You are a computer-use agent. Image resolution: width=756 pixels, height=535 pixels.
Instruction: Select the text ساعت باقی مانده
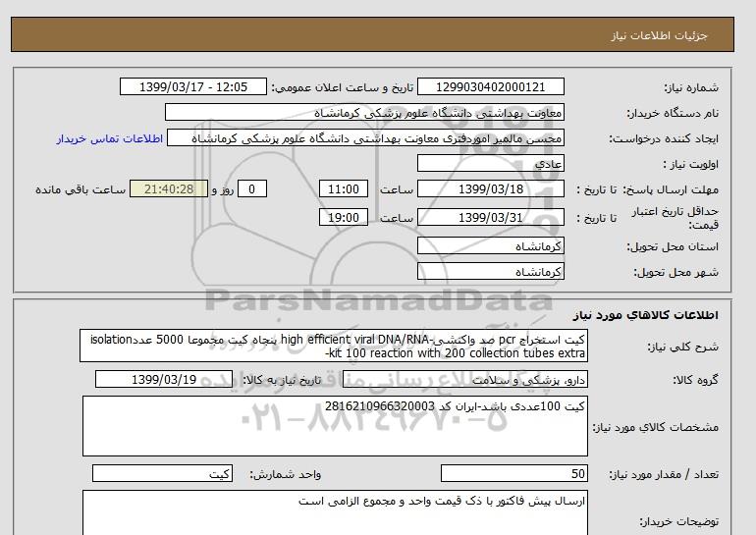[81, 189]
